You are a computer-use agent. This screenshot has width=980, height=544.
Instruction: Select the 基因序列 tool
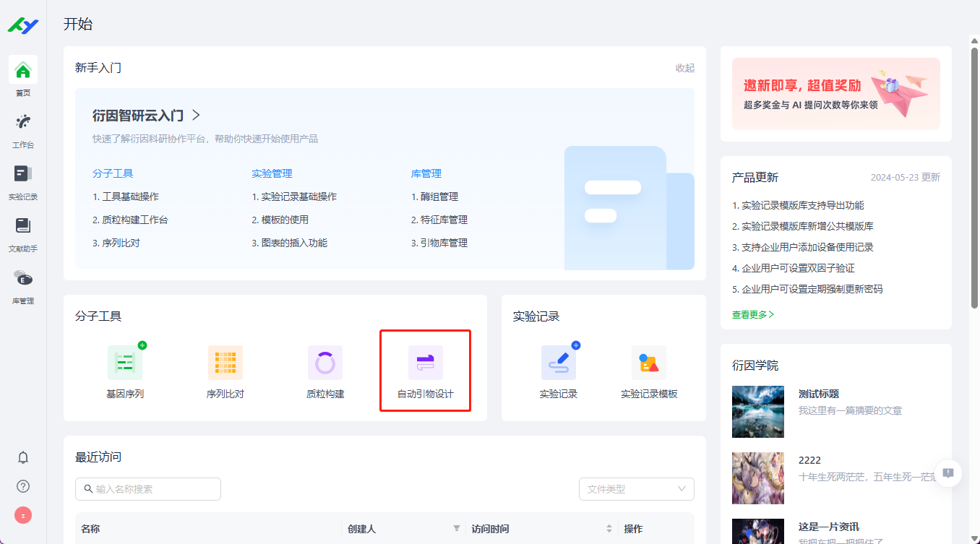point(125,371)
